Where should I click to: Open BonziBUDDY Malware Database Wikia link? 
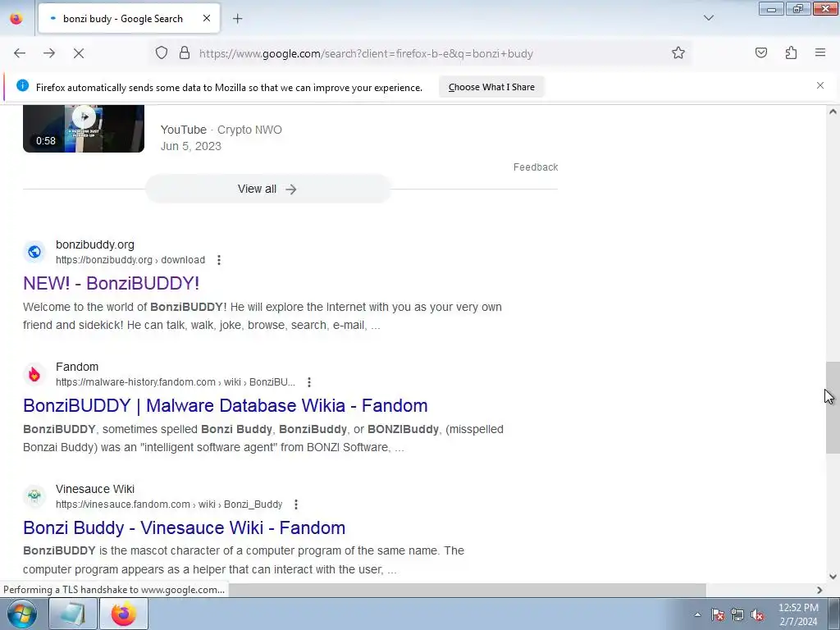[x=225, y=405]
